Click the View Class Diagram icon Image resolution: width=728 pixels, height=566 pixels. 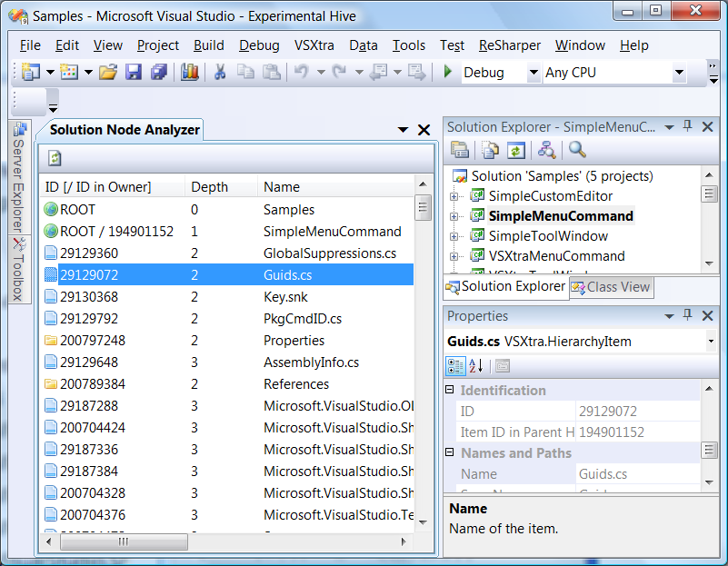click(x=546, y=150)
